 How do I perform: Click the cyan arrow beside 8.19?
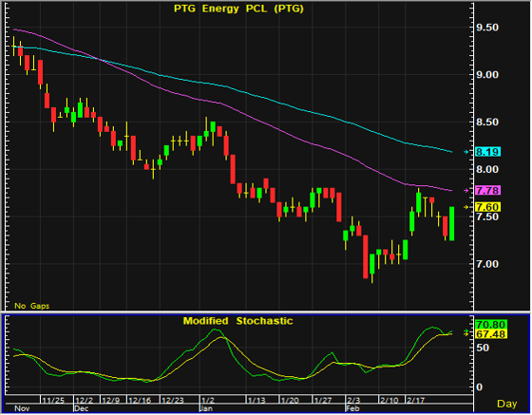pyautogui.click(x=466, y=152)
